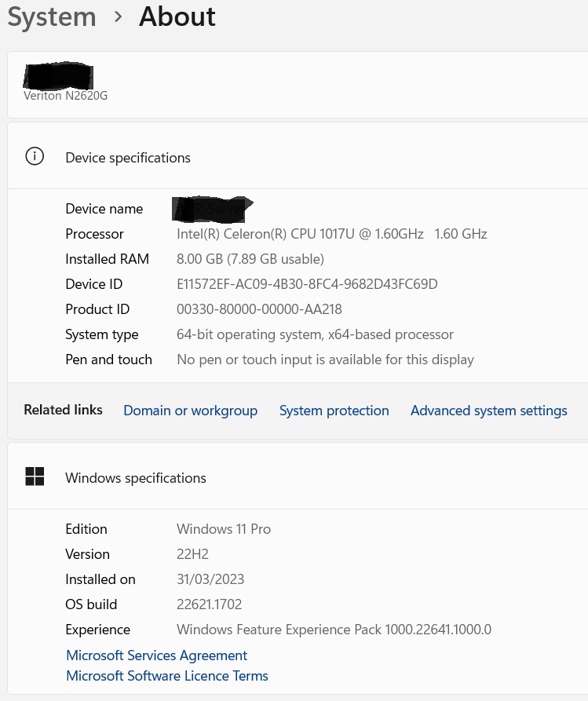Open Domain or workgroup link
This screenshot has height=701, width=588.
coord(191,411)
